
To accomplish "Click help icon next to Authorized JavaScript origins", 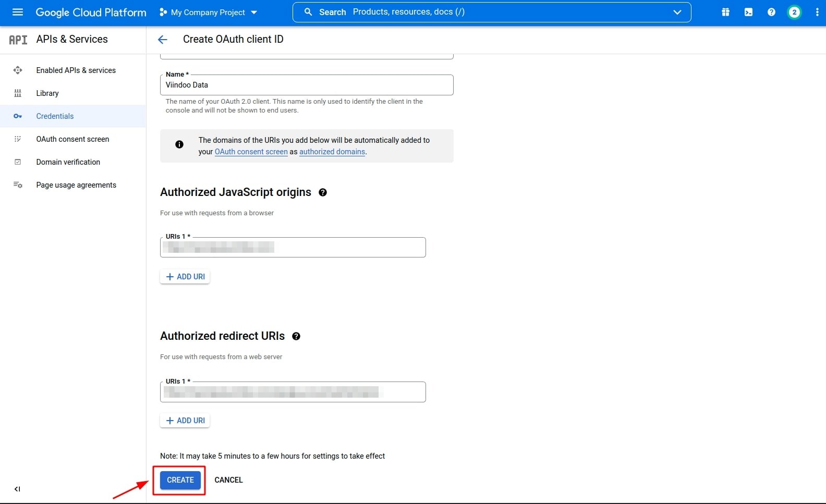I will tap(323, 192).
